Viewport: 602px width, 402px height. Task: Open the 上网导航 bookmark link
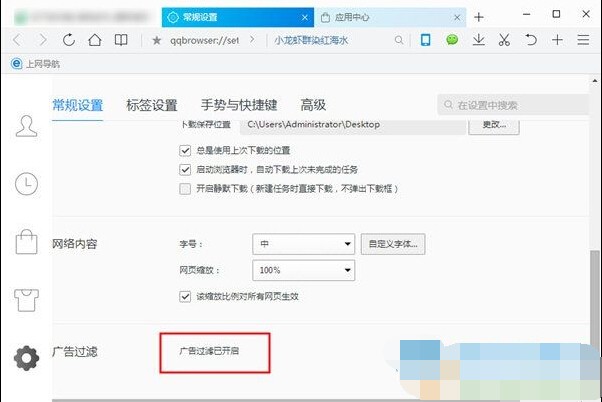click(43, 64)
